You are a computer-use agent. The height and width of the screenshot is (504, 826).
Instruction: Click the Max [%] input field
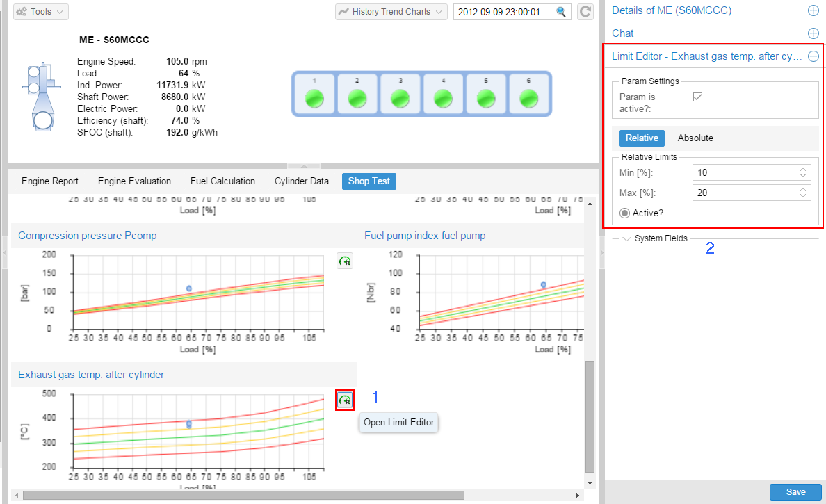pyautogui.click(x=744, y=193)
